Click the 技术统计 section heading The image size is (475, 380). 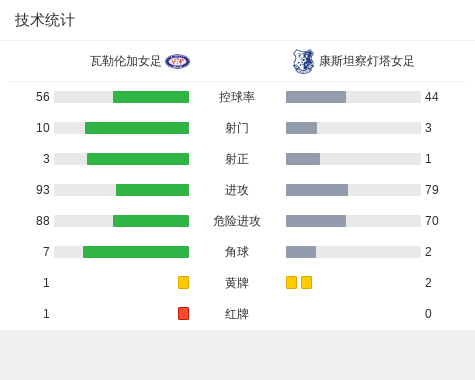(45, 20)
